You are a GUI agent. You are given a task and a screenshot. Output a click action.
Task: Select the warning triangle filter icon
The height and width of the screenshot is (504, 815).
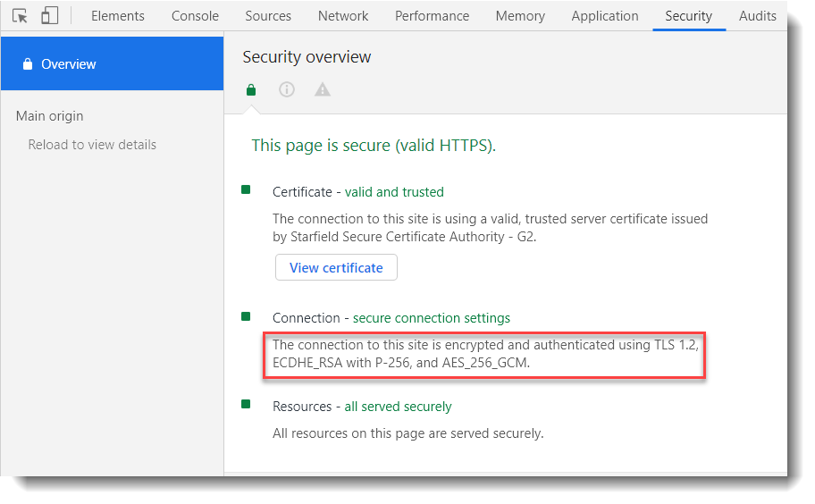pos(323,89)
